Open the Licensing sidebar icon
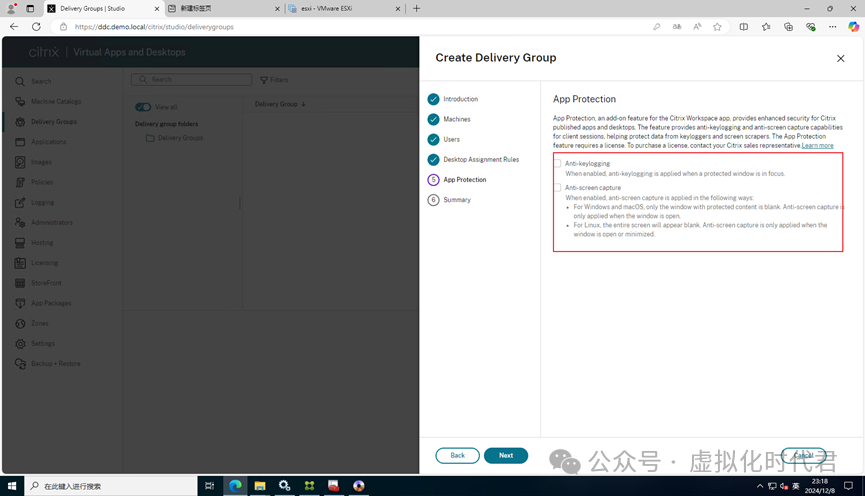This screenshot has height=496, width=865. pyautogui.click(x=20, y=263)
